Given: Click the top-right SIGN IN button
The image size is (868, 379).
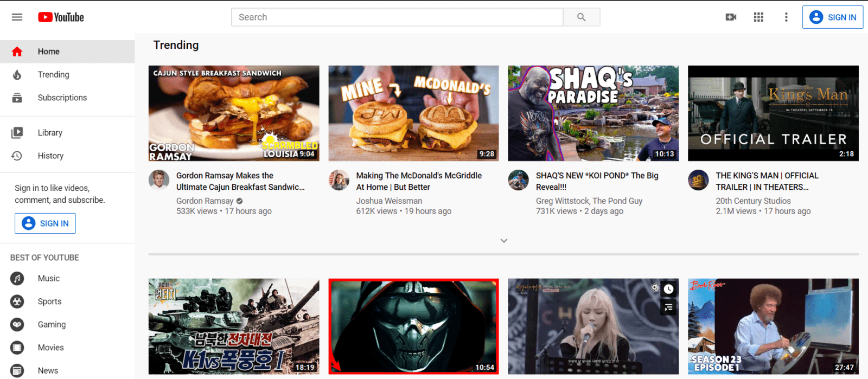Looking at the screenshot, I should [832, 17].
